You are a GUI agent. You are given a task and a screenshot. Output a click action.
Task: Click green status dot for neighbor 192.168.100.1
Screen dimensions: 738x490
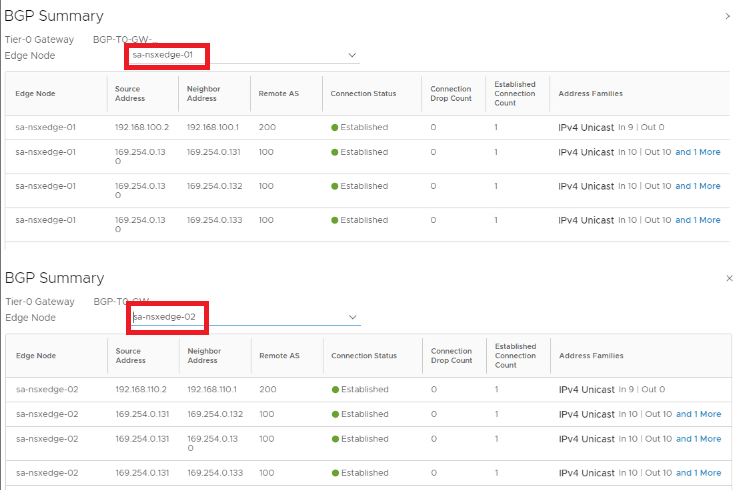pyautogui.click(x=335, y=127)
